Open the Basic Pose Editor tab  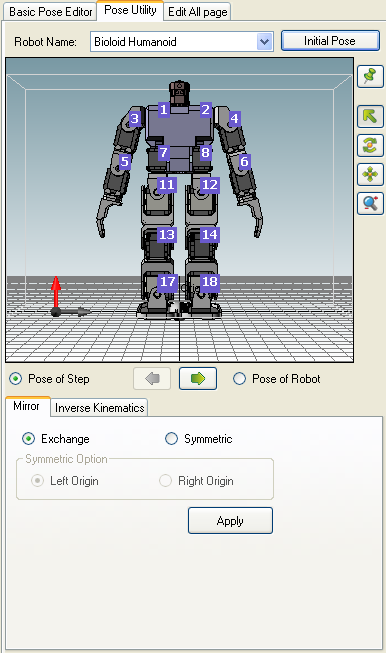(x=50, y=12)
